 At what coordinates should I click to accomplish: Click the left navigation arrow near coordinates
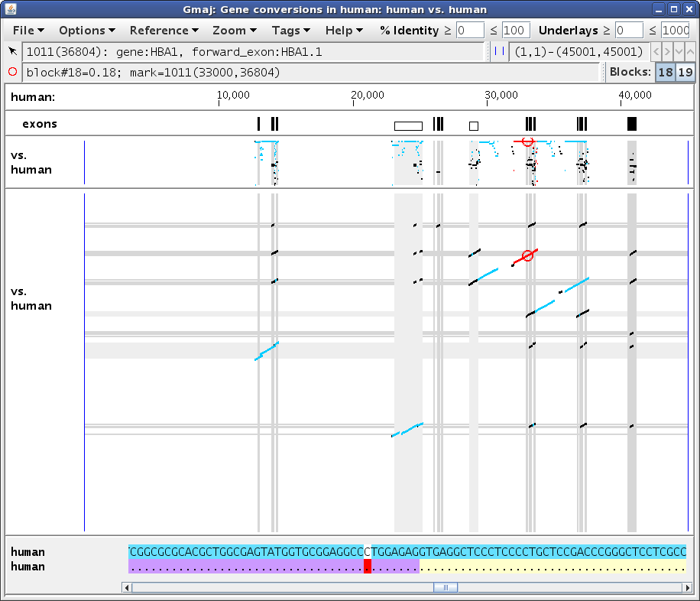[x=656, y=52]
